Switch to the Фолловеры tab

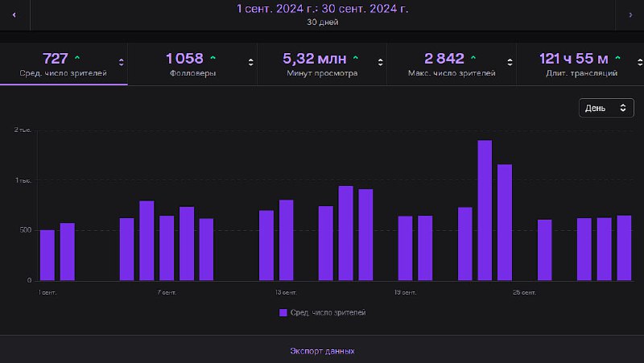(x=192, y=64)
